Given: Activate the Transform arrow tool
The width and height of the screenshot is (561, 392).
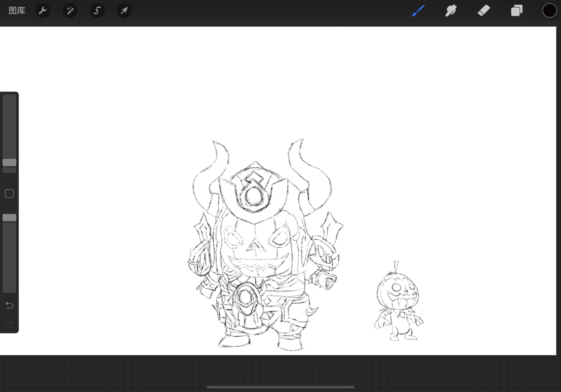Looking at the screenshot, I should (124, 11).
